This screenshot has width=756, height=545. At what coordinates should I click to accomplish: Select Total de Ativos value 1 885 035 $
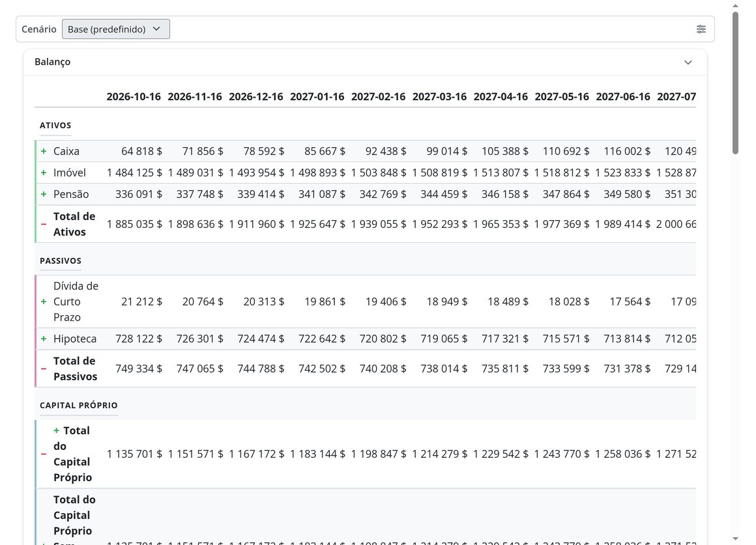coord(134,224)
